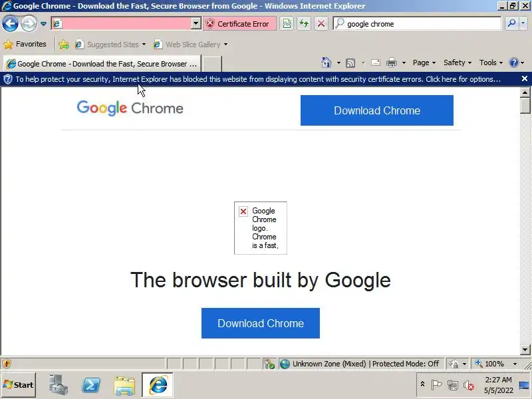Click the Show Desktop button
Viewport: 532px width, 399px height.
(525, 385)
